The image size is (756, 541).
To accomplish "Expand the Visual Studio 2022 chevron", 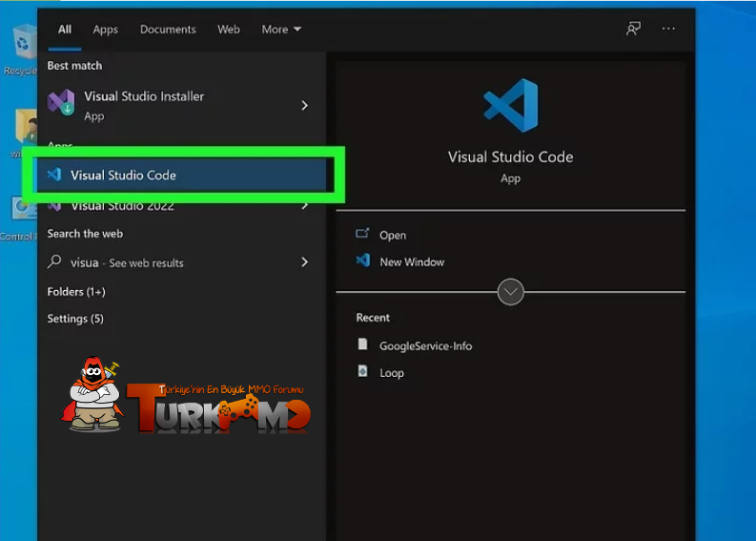I will 305,206.
